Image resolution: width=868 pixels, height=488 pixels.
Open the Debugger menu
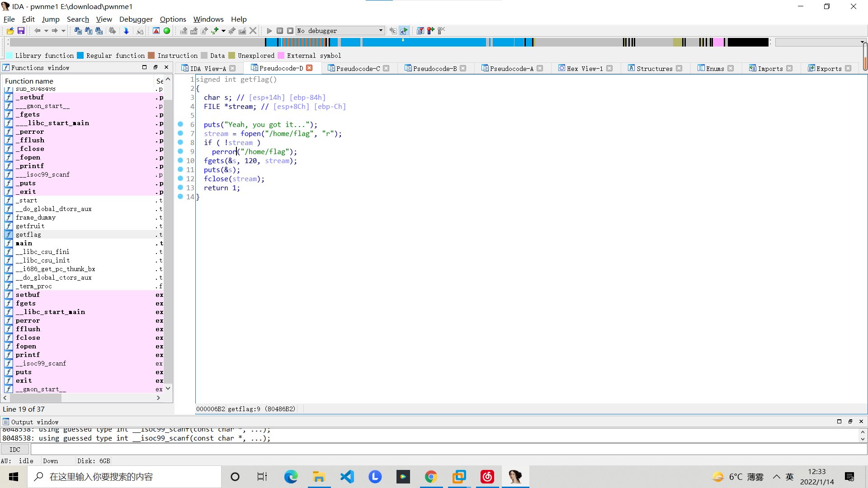(x=136, y=19)
